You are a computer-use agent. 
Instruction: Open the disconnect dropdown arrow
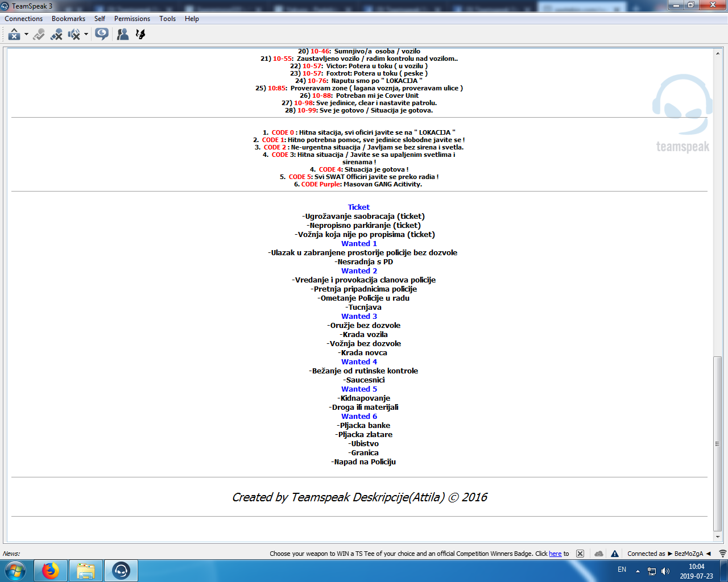[x=26, y=35]
